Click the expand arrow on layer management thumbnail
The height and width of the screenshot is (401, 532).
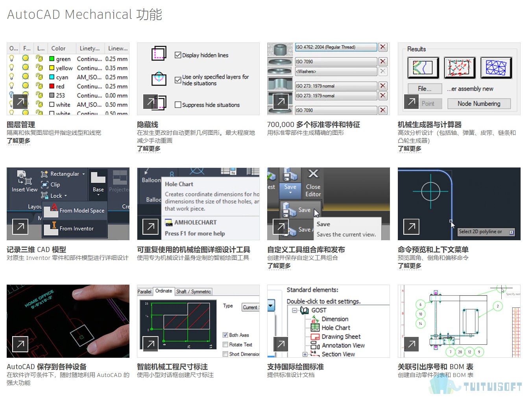20,101
